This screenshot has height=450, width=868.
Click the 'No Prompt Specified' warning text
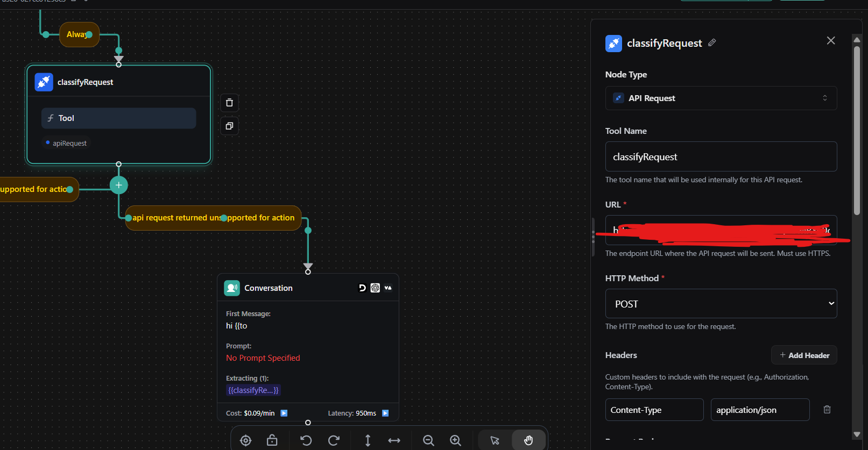tap(263, 358)
